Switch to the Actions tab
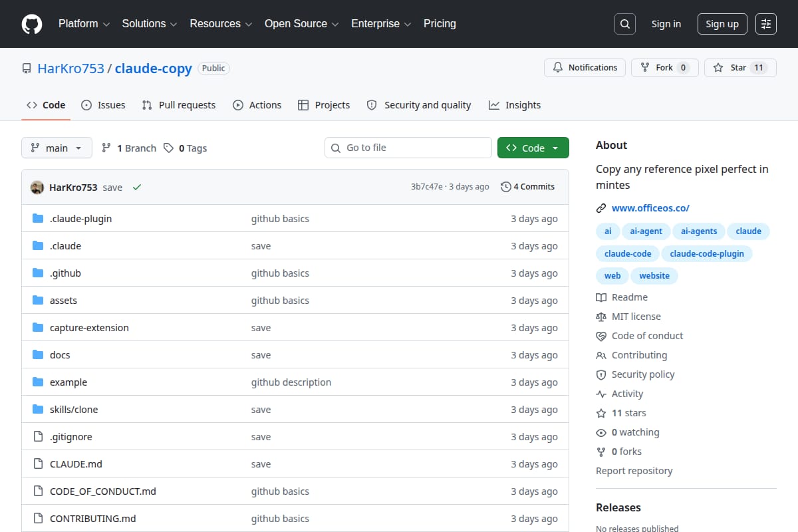This screenshot has width=798, height=532. 257,105
